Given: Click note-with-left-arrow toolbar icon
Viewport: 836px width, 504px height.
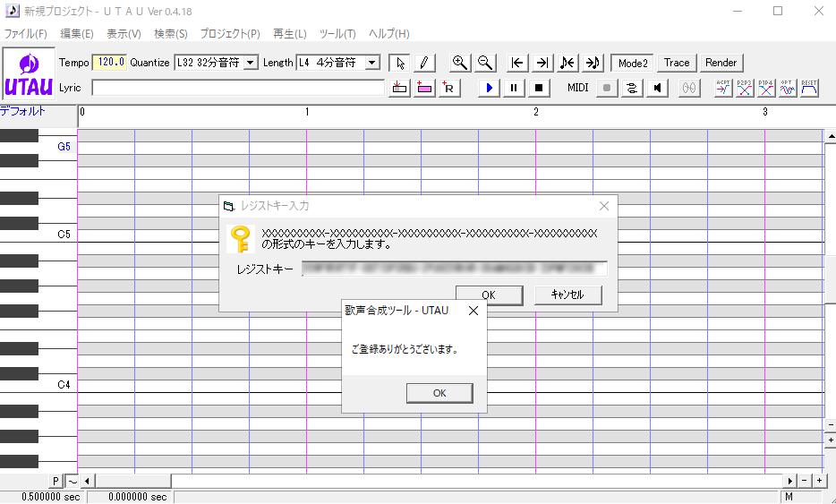Looking at the screenshot, I should coord(567,63).
